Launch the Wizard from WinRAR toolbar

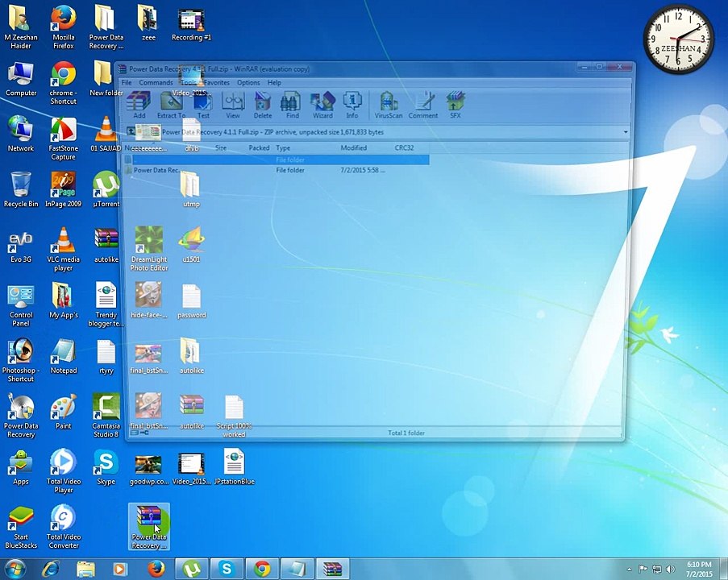(322, 106)
